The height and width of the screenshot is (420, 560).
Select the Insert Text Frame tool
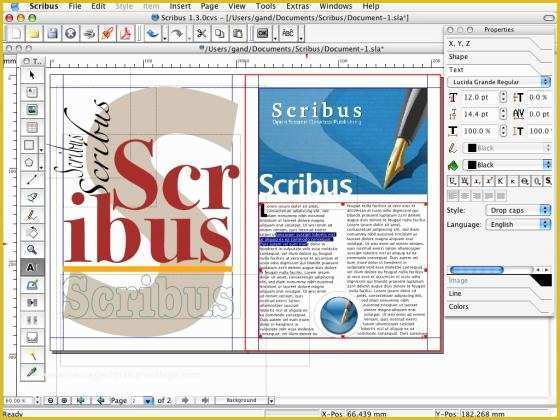(32, 92)
